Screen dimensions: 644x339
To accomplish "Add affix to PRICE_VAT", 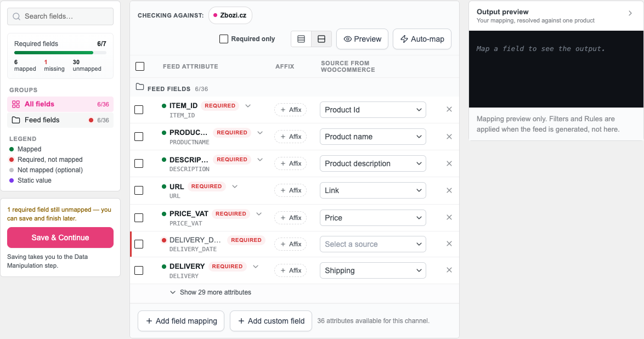I will pyautogui.click(x=290, y=218).
